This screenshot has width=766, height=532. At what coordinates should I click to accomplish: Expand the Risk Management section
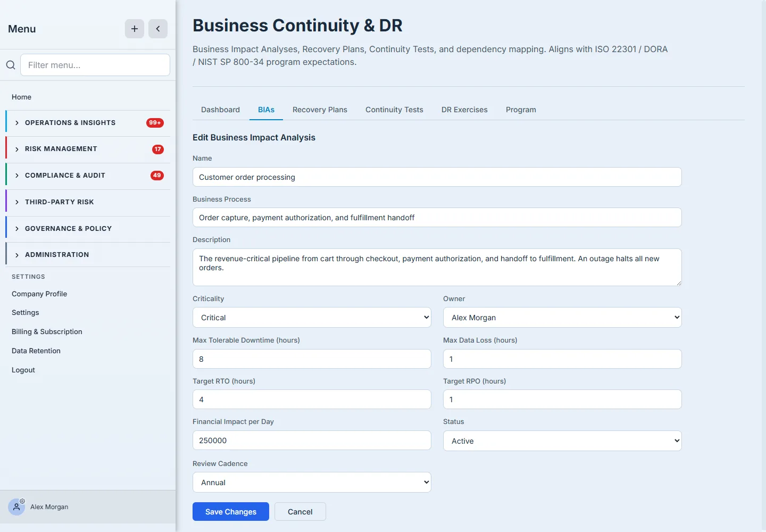click(x=88, y=149)
